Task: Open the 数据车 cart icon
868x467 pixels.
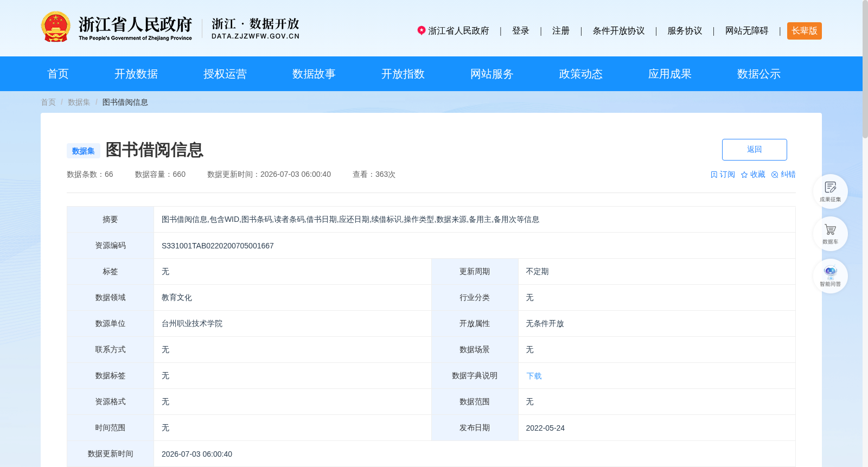Action: coord(830,234)
